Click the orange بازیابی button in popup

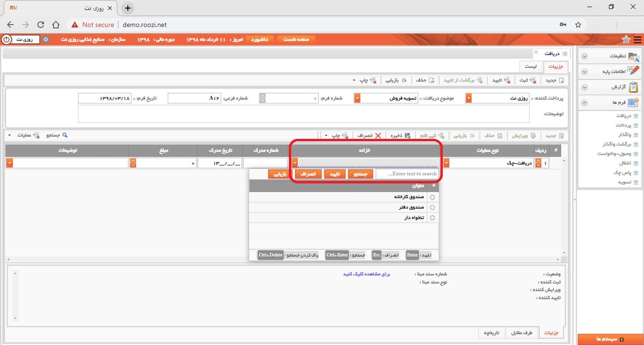coord(280,174)
